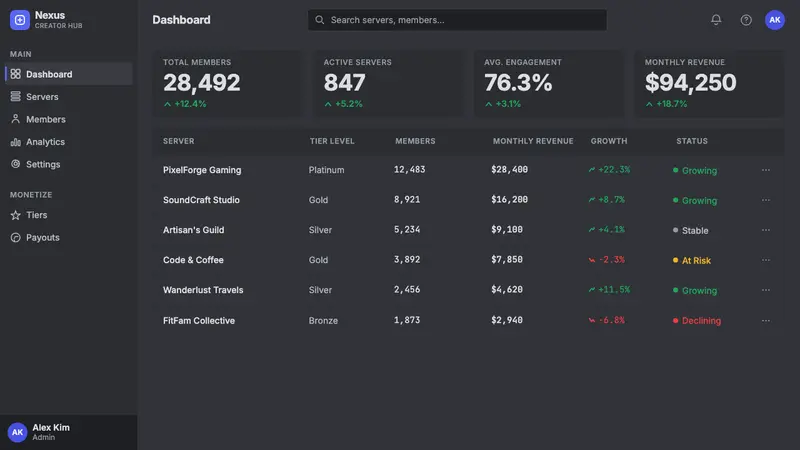Click the 12,483 members value
This screenshot has width=800, height=450.
click(x=409, y=169)
